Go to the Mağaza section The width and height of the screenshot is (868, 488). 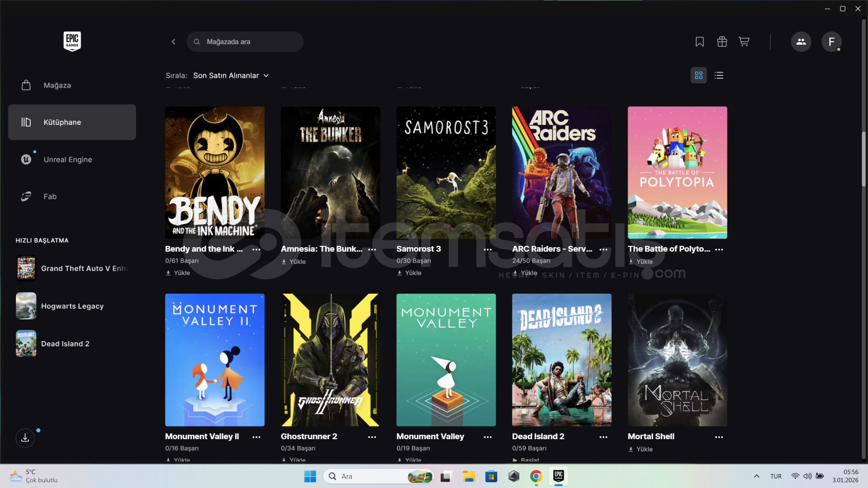[x=57, y=85]
